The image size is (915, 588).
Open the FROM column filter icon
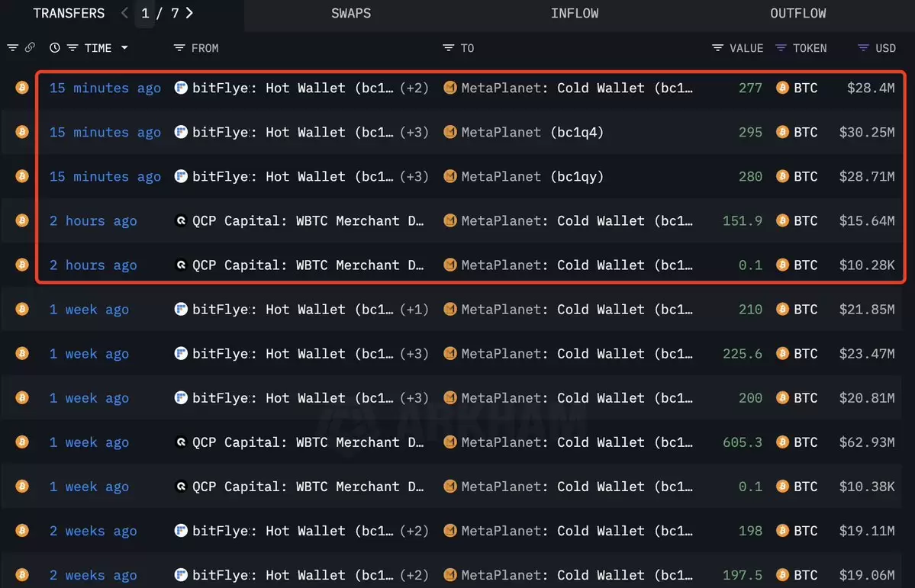coord(179,48)
